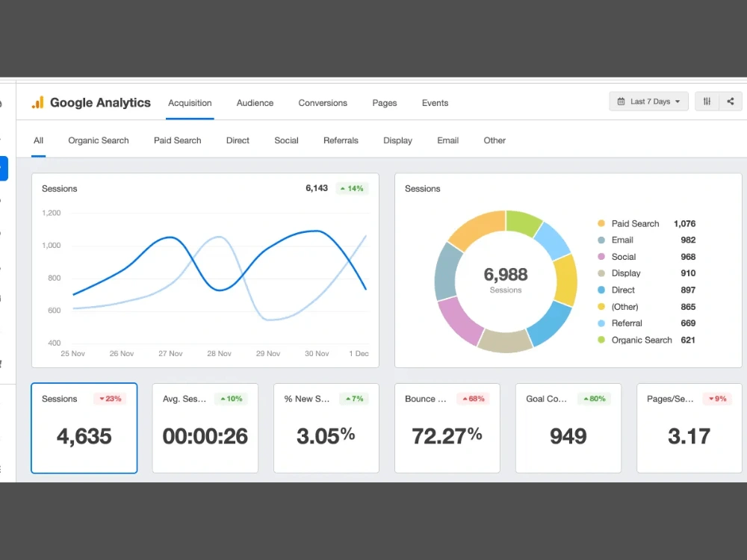747x560 pixels.
Task: Click the share icon button
Action: 731,102
